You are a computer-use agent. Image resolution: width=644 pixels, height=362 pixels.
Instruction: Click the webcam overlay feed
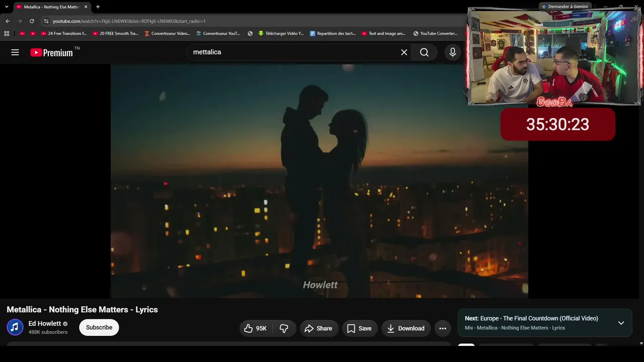(554, 56)
